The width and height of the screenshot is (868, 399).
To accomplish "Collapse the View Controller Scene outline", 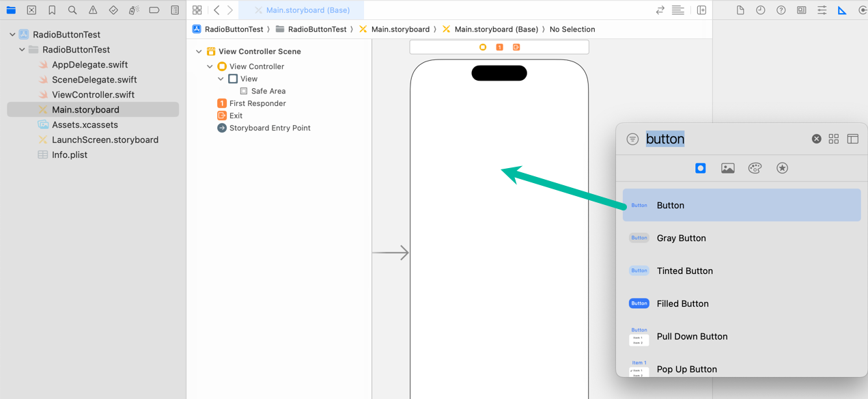I will point(199,51).
